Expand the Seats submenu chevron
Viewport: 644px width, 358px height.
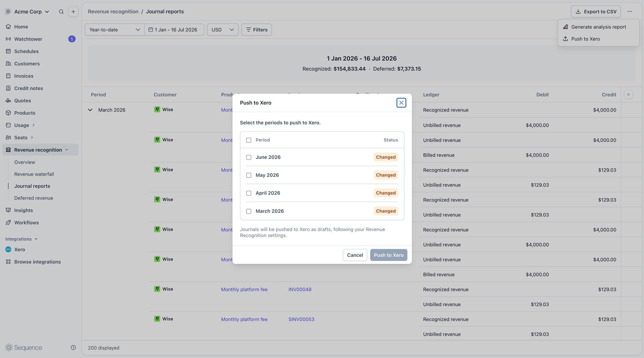[x=32, y=137]
